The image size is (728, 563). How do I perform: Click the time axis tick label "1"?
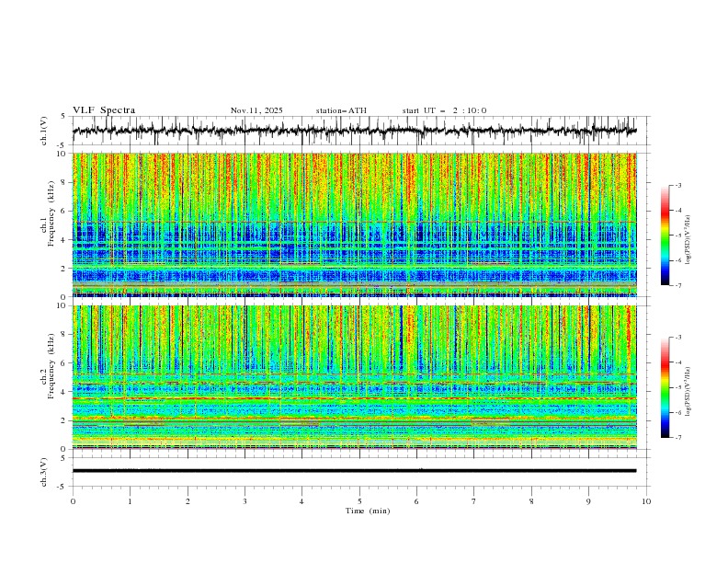pos(130,501)
